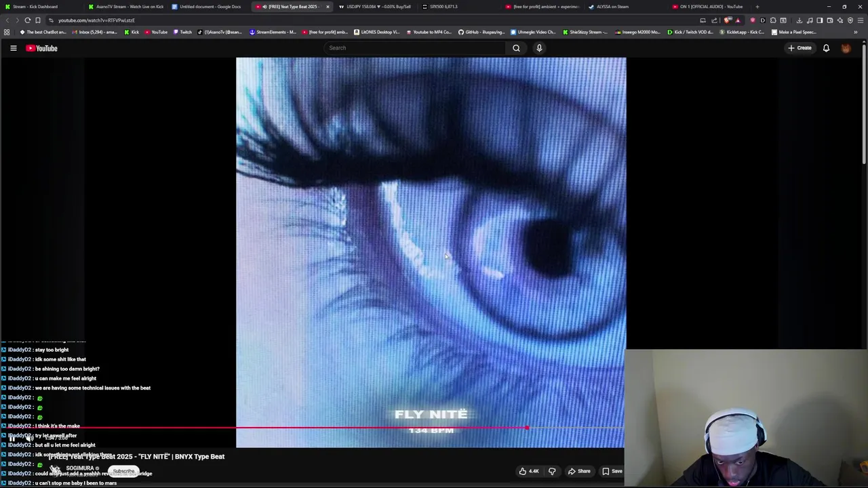Open the (1)AsanoTv TikTok bookmark
This screenshot has width=868, height=488.
[220, 32]
